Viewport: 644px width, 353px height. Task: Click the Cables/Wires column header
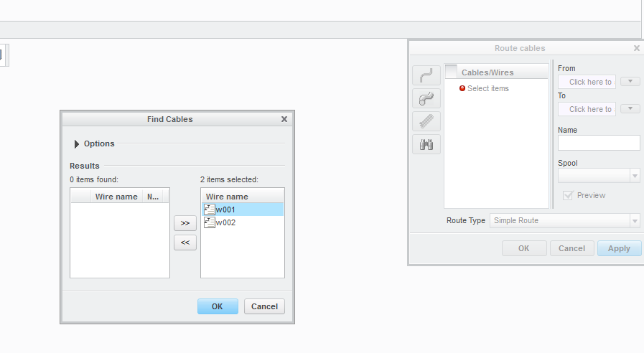(503, 72)
